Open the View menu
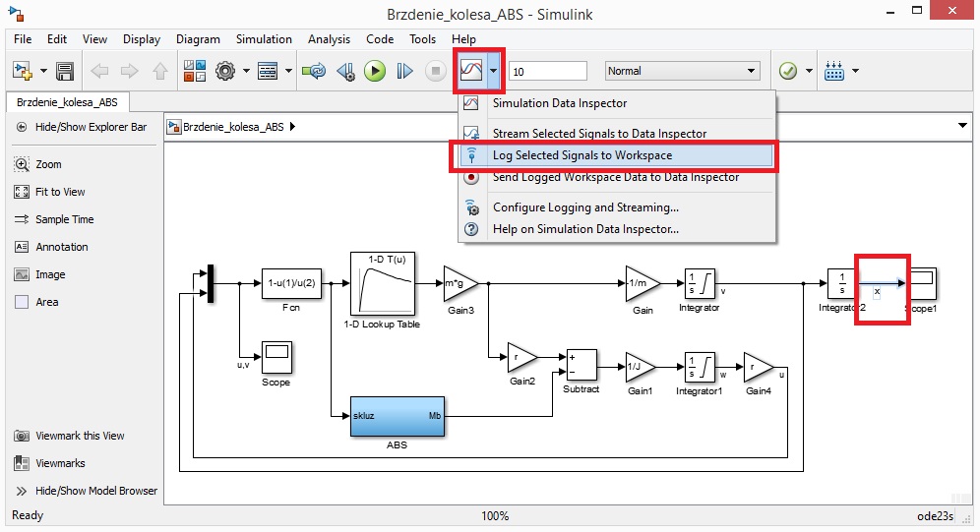The height and width of the screenshot is (532, 980). coord(95,38)
